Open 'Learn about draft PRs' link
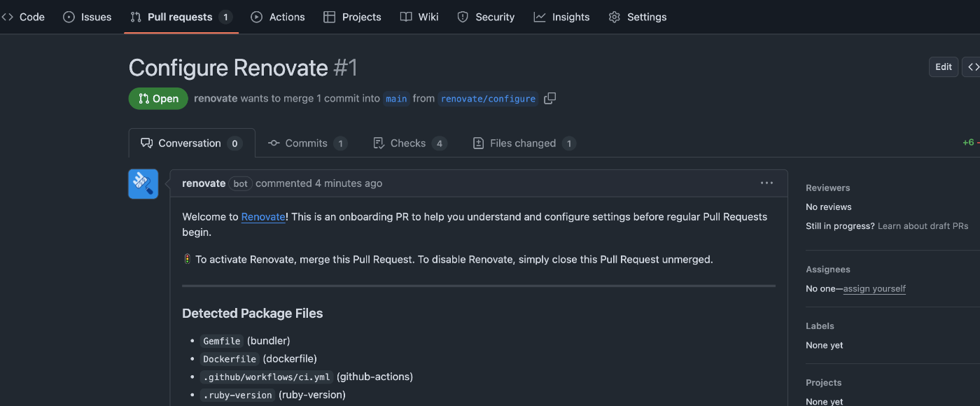 click(x=923, y=226)
